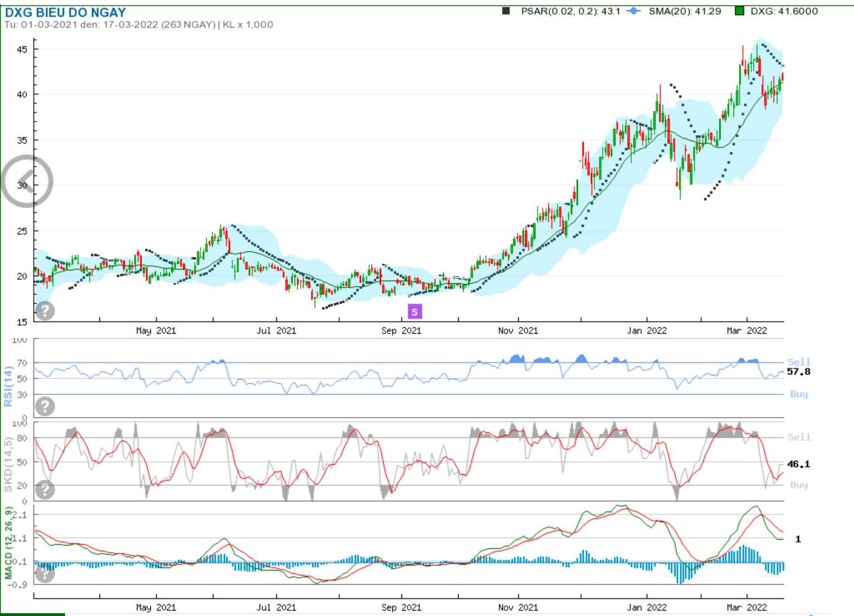Screen dimensions: 854x616
Task: Click price level 45 on y-axis
Action: (x=22, y=49)
